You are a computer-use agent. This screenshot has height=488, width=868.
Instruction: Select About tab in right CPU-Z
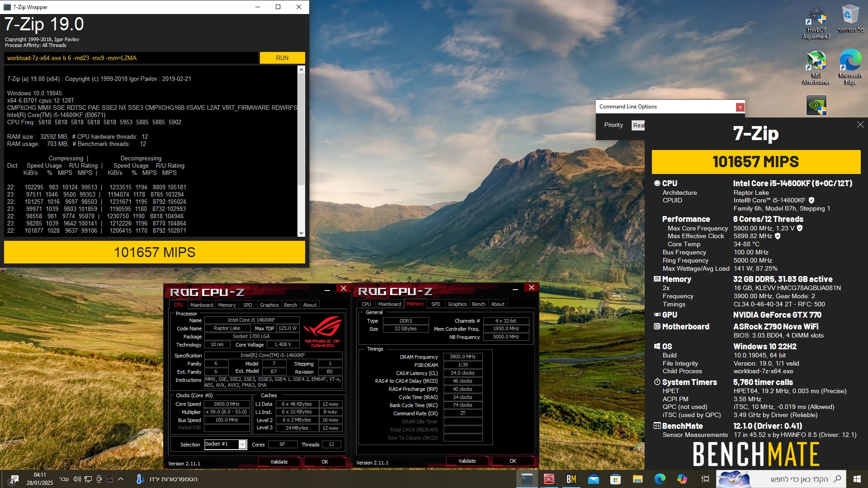pyautogui.click(x=498, y=304)
